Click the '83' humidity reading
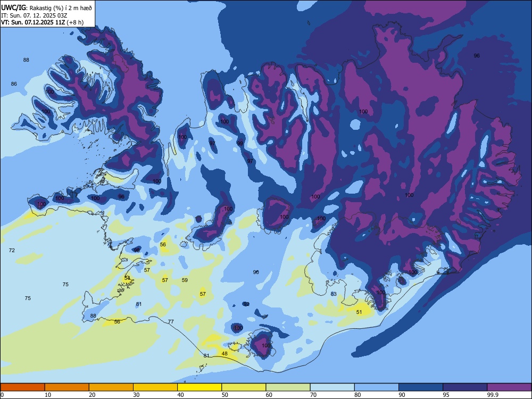 [x=334, y=294]
